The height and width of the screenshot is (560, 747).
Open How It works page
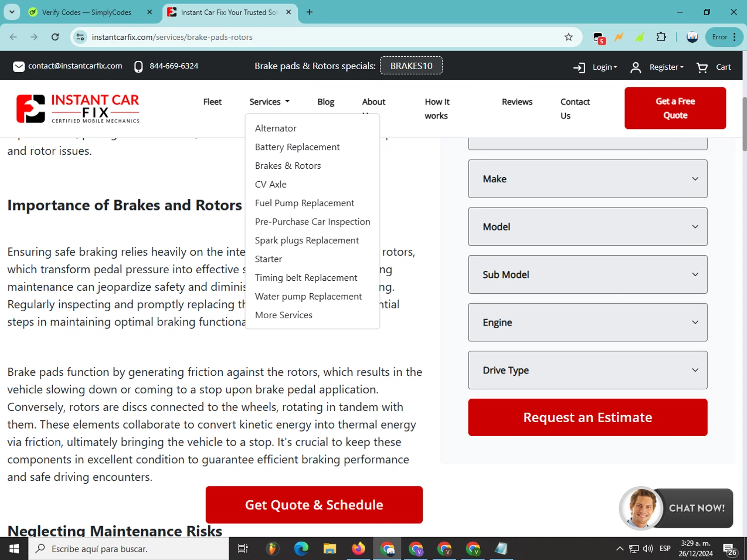click(437, 109)
